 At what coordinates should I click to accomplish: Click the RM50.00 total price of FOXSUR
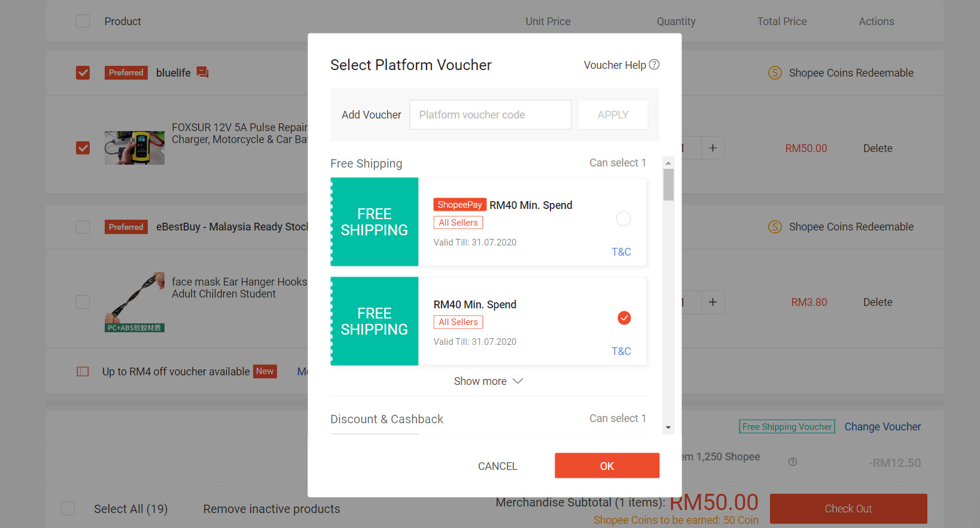pos(806,148)
